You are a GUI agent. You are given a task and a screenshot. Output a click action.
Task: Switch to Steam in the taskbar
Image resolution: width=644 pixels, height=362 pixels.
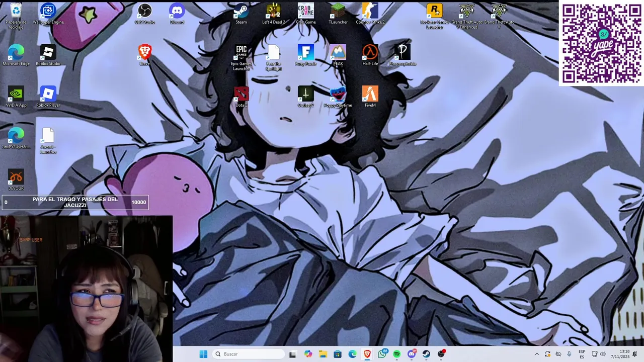pyautogui.click(x=426, y=354)
